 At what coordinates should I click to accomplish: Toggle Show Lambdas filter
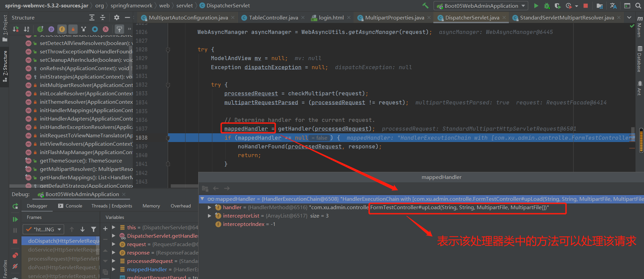click(x=106, y=29)
